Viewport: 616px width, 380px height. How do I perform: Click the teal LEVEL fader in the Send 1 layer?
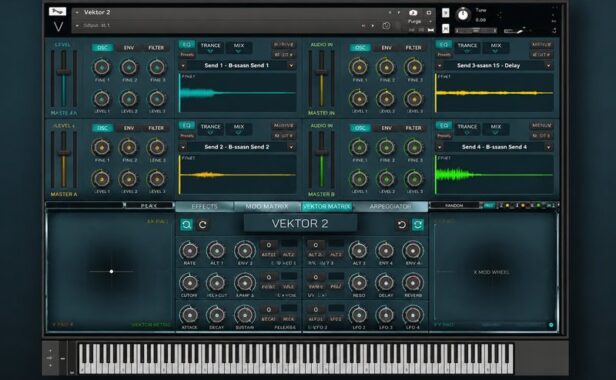click(x=64, y=79)
